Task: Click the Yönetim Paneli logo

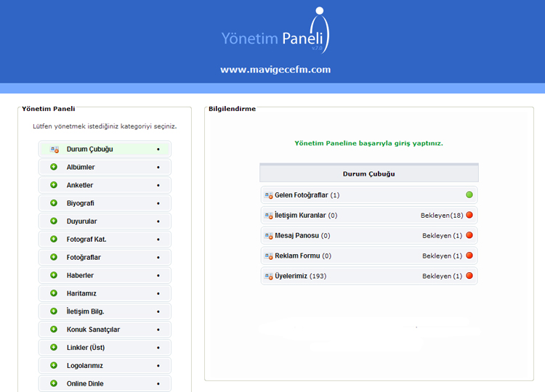Action: click(275, 33)
